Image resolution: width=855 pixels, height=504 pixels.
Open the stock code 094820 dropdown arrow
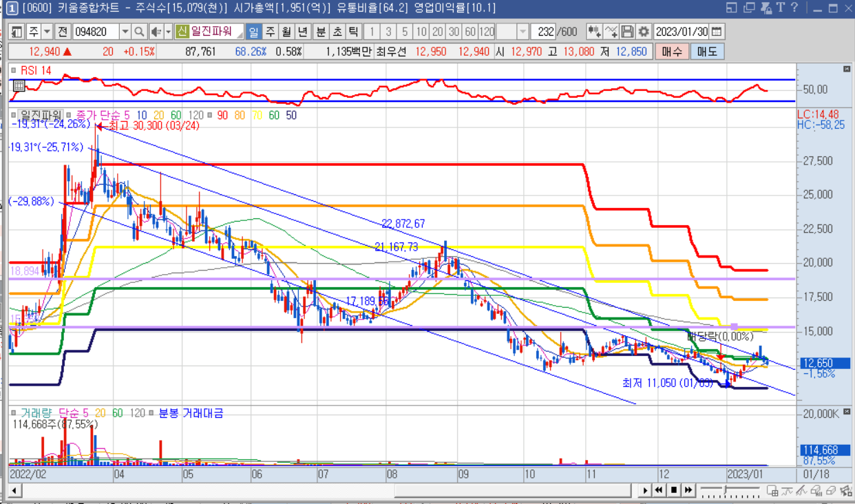coord(125,32)
